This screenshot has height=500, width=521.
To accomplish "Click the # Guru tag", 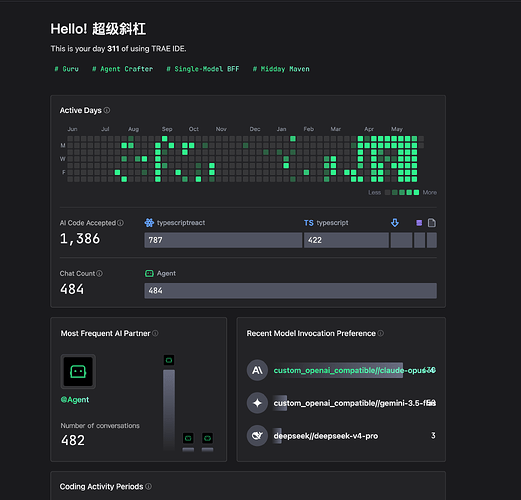I will point(67,69).
